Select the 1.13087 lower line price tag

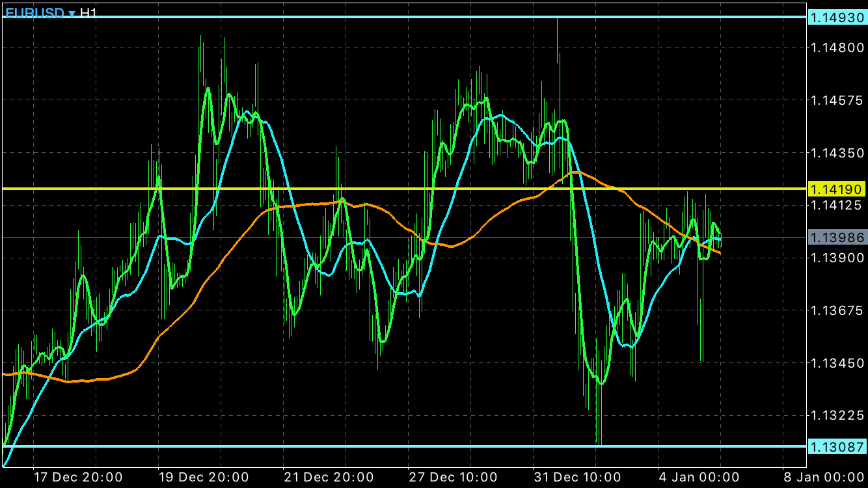coord(837,446)
